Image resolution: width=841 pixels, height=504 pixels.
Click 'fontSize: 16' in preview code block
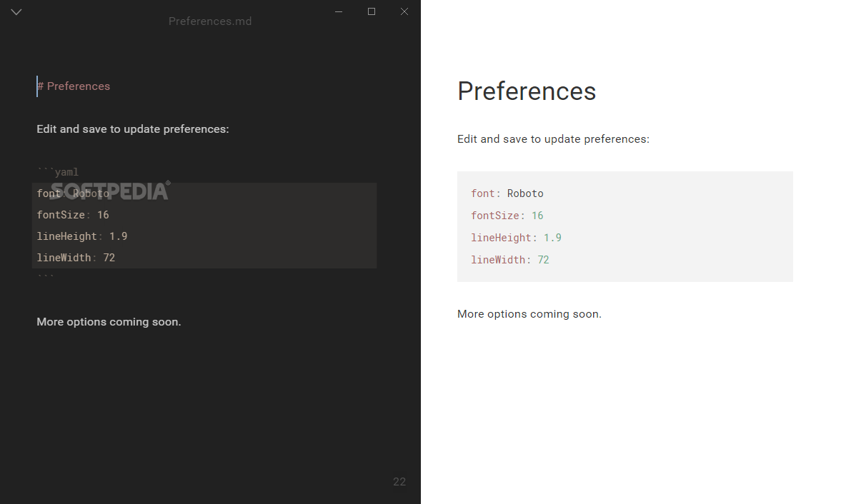[507, 216]
